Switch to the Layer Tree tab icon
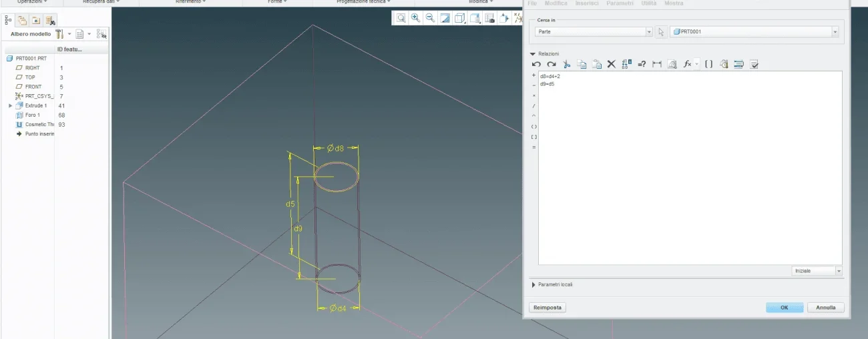The height and width of the screenshot is (339, 868). [22, 20]
